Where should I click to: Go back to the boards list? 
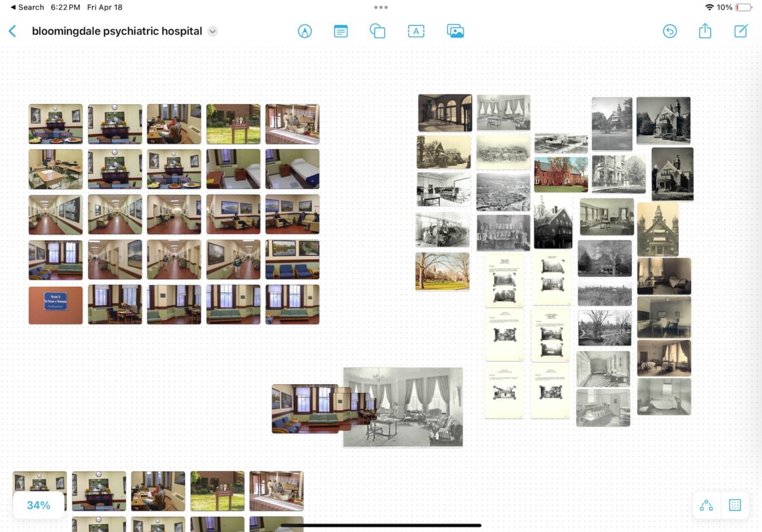click(x=12, y=31)
